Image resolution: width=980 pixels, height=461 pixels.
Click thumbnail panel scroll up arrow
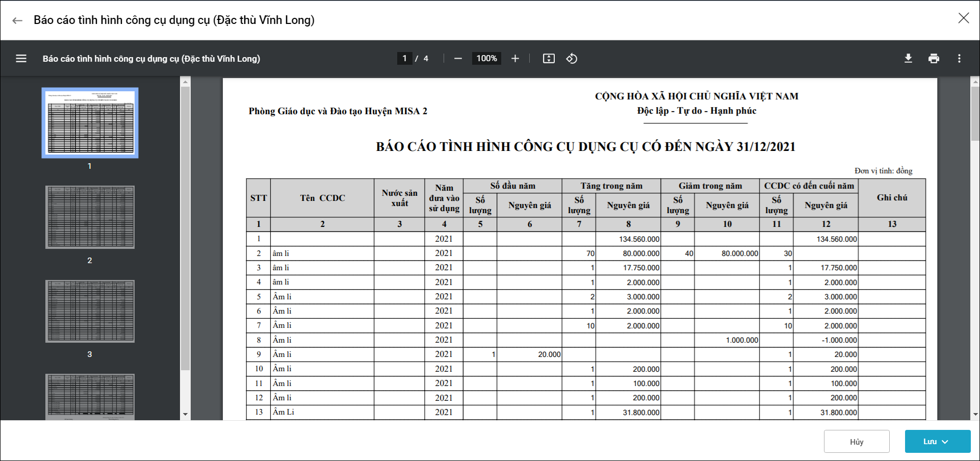pyautogui.click(x=185, y=82)
